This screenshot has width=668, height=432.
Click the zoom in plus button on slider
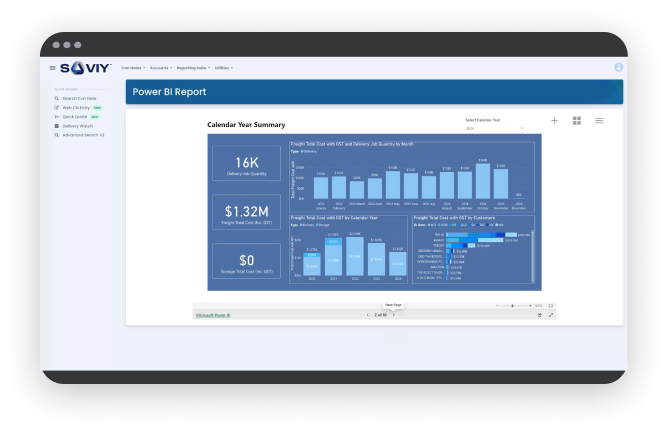click(530, 305)
